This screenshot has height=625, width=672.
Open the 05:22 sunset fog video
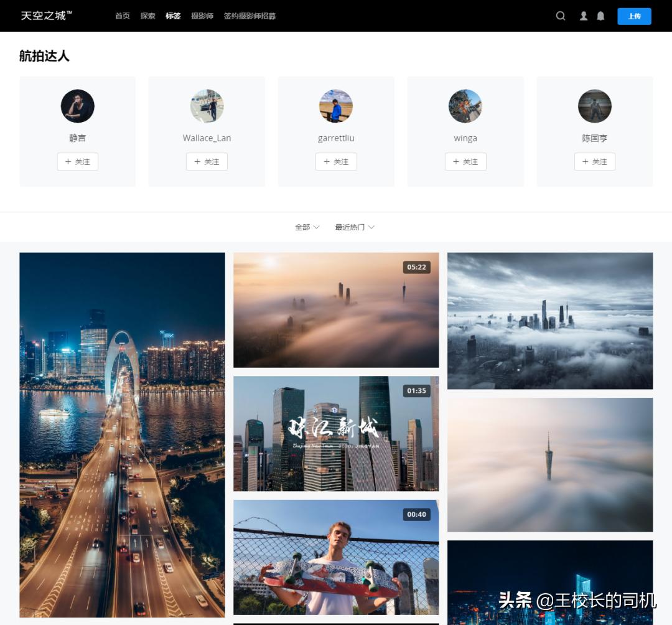[336, 310]
